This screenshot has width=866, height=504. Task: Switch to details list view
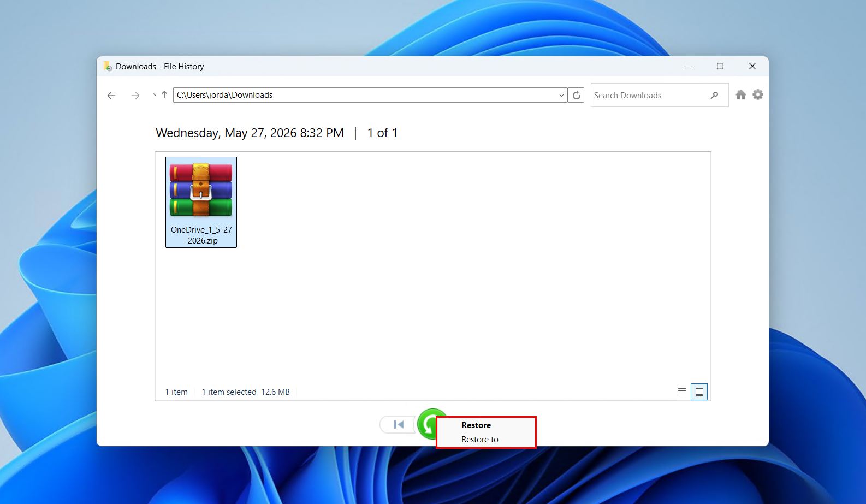click(x=682, y=392)
